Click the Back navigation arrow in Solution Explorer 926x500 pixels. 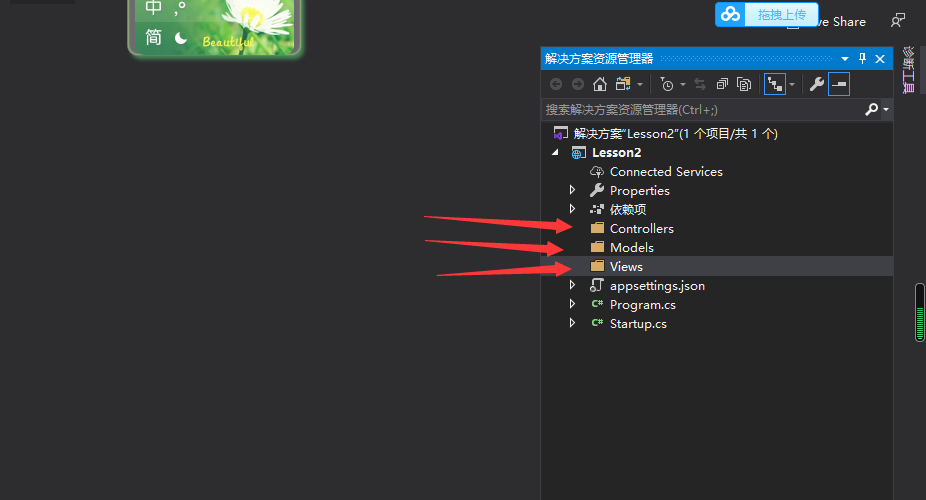click(x=556, y=84)
